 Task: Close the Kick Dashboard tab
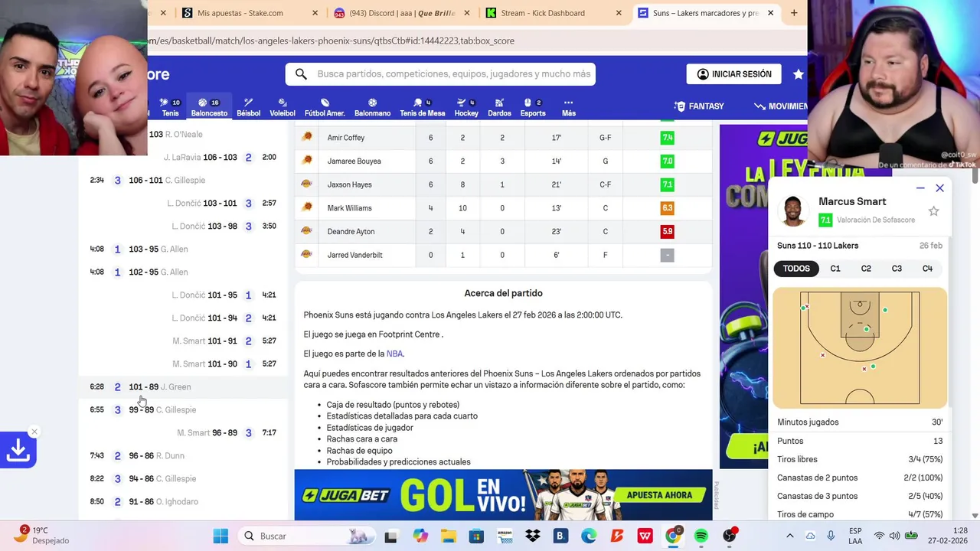[619, 13]
